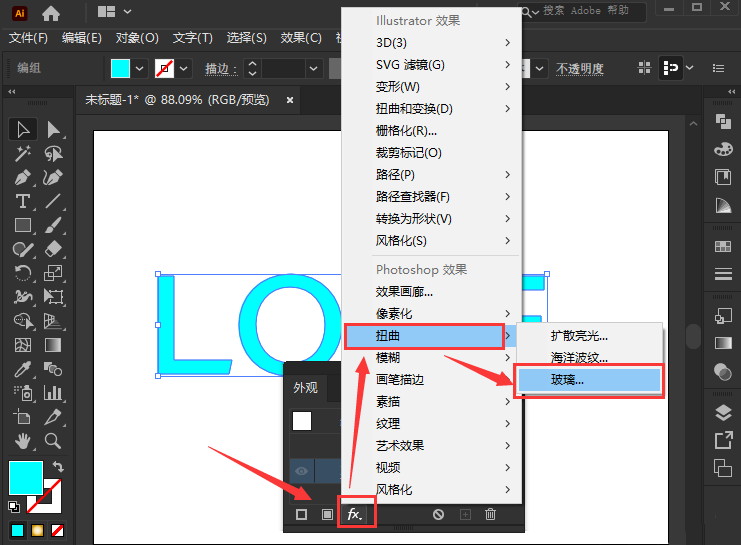This screenshot has width=741, height=545.
Task: Open workspace layout switcher dropdown
Action: pos(127,11)
